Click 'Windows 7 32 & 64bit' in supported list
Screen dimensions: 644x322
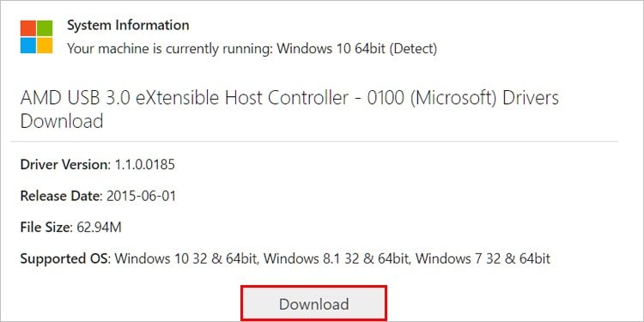pos(485,258)
